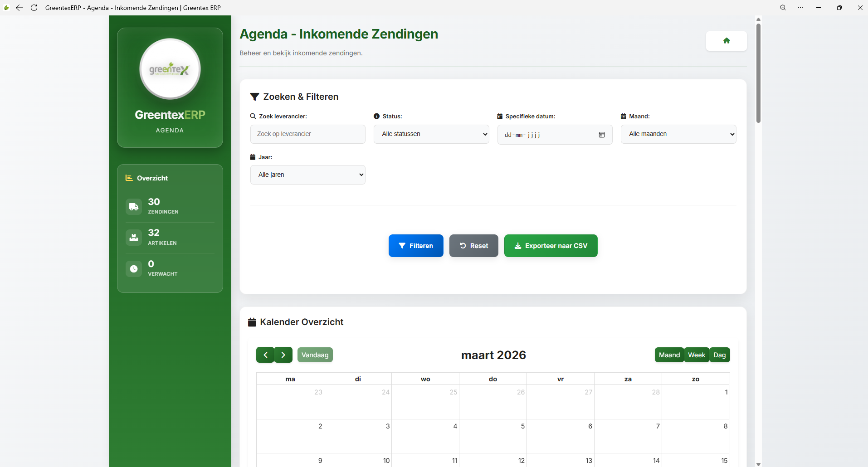The width and height of the screenshot is (868, 467).
Task: Open the three-dots more options menu
Action: (800, 8)
